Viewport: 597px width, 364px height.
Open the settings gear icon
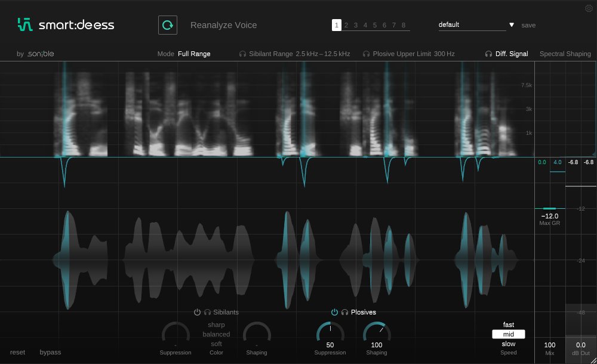pos(589,8)
